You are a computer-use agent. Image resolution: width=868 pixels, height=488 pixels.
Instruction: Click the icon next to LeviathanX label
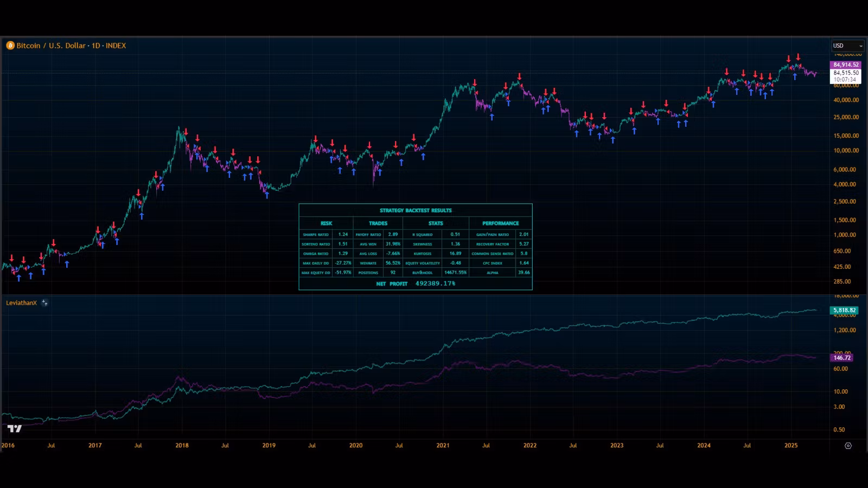(44, 303)
